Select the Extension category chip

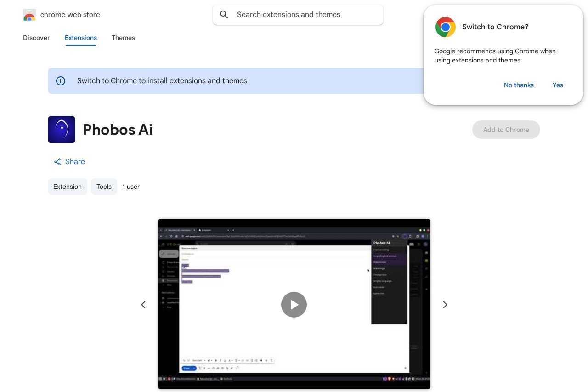[x=68, y=187]
